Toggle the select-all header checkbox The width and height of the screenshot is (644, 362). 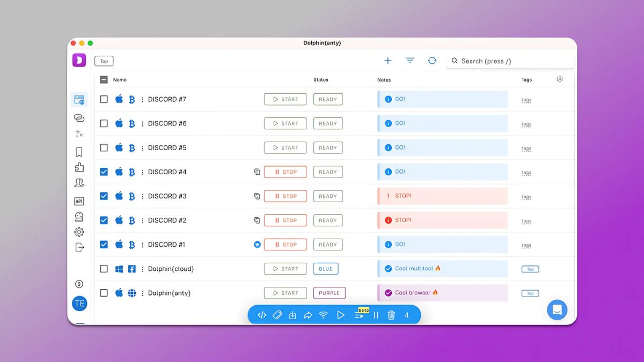tap(104, 79)
